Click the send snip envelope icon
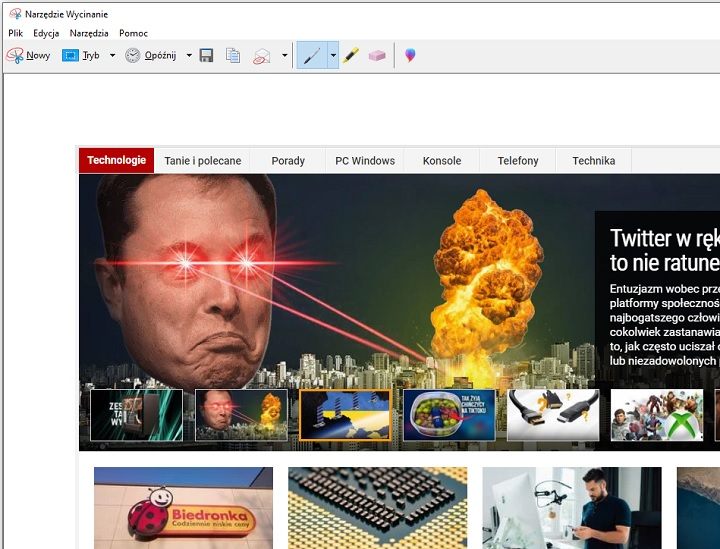Screen dimensions: 720x549 coord(261,56)
